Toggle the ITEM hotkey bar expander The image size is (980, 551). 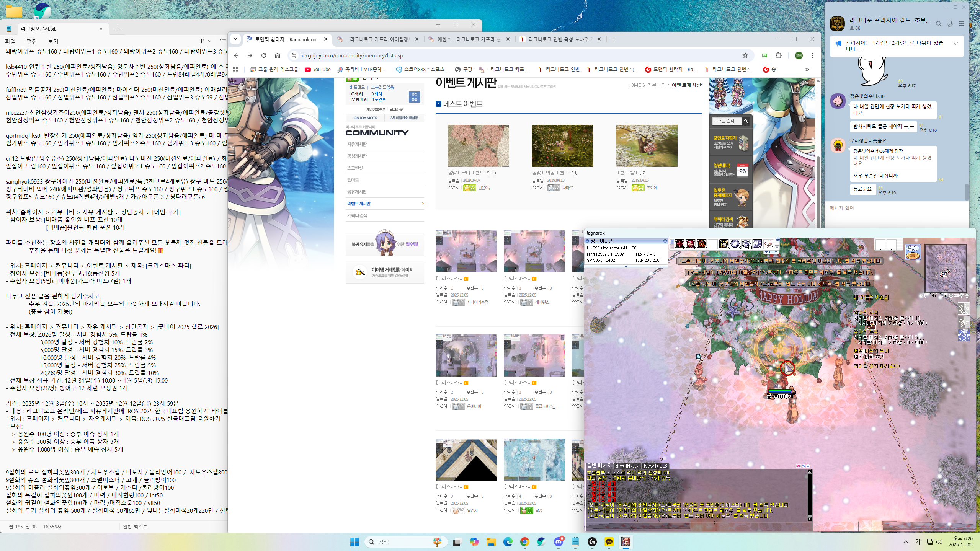771,252
